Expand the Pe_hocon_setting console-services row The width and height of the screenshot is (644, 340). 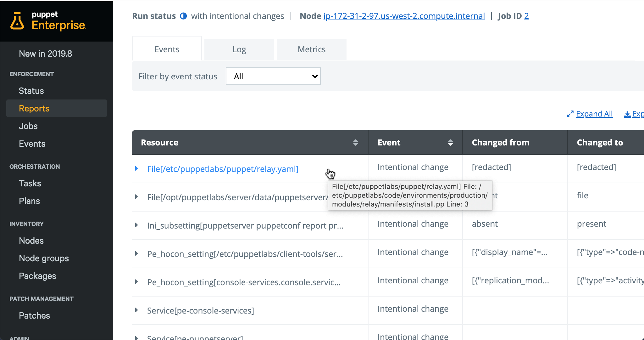point(136,282)
